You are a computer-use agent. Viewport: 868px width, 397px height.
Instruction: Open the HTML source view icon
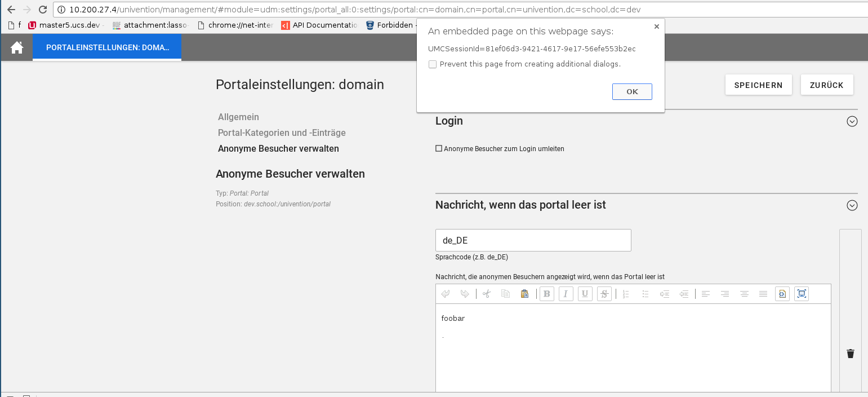pyautogui.click(x=782, y=294)
